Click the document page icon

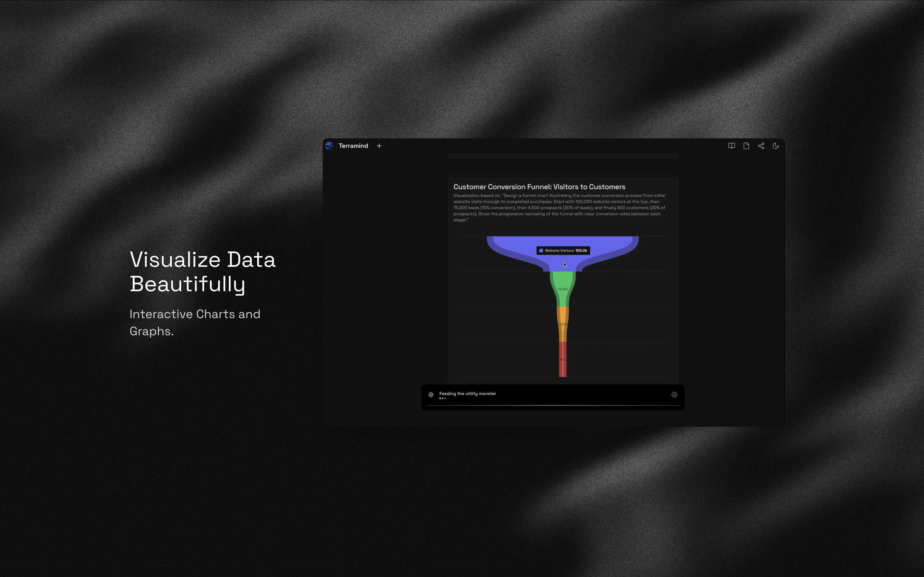coord(746,146)
